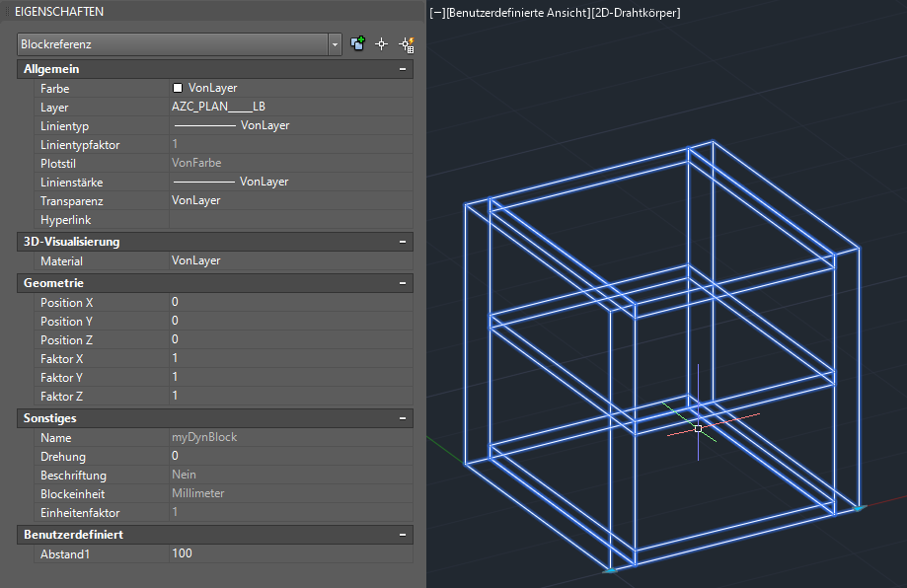Open Quick Select with the lightning icon
The image size is (907, 588).
coord(405,43)
